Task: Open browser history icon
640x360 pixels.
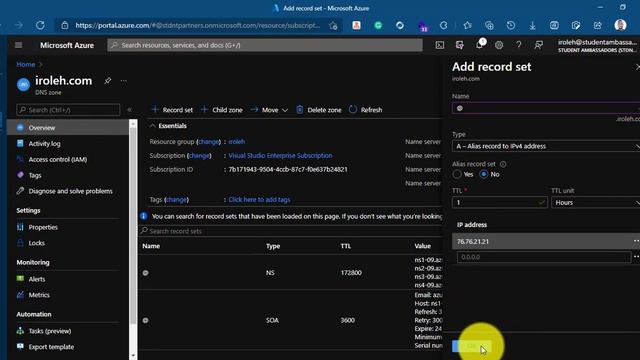Action: (511, 26)
